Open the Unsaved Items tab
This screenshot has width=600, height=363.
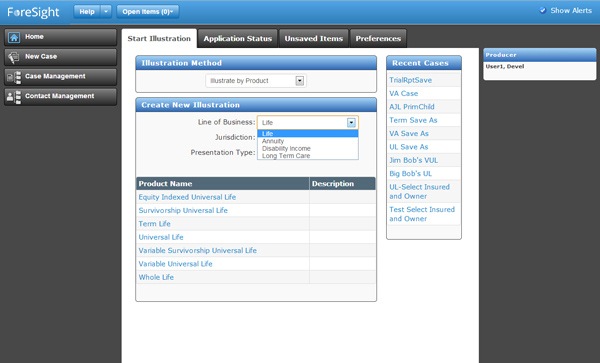pos(313,39)
